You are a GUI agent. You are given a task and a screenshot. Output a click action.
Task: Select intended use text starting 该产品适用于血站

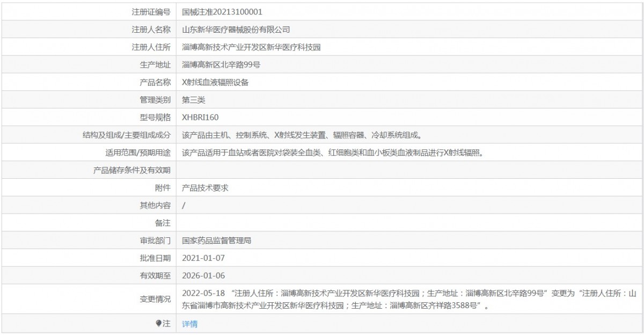333,152
